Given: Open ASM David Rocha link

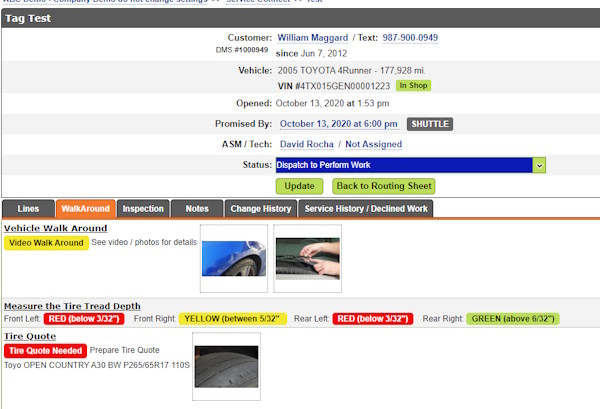Looking at the screenshot, I should click(306, 144).
